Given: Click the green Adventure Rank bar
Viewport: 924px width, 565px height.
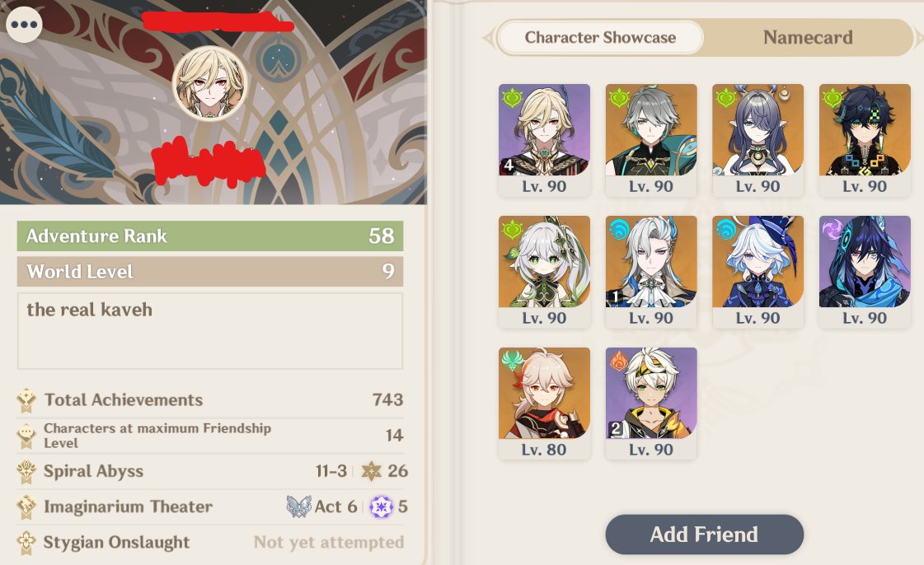Looking at the screenshot, I should click(210, 236).
